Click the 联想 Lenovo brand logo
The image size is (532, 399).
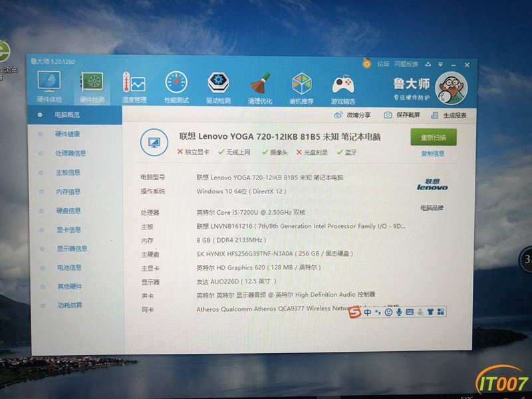click(x=432, y=185)
